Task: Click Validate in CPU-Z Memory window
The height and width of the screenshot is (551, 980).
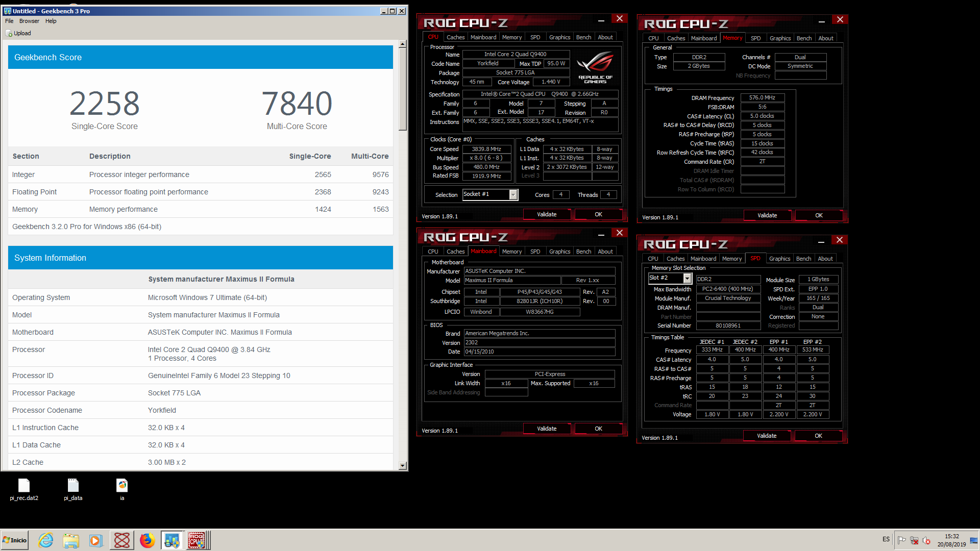Action: [767, 215]
